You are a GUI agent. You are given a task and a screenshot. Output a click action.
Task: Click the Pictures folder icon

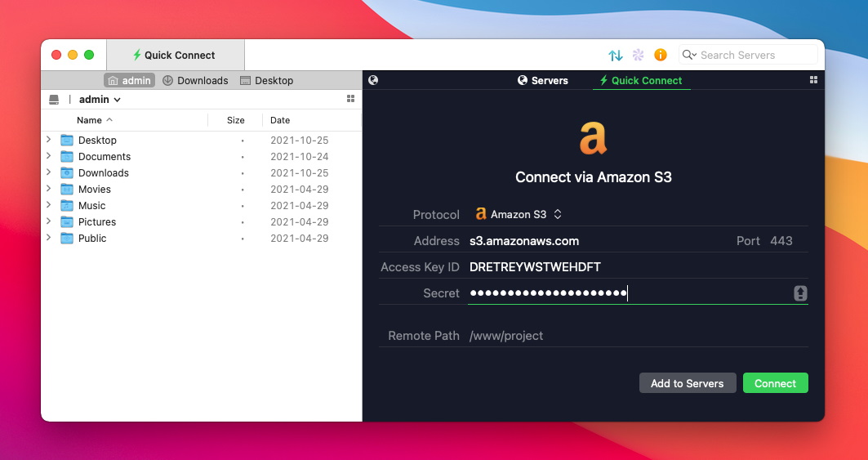(x=67, y=221)
